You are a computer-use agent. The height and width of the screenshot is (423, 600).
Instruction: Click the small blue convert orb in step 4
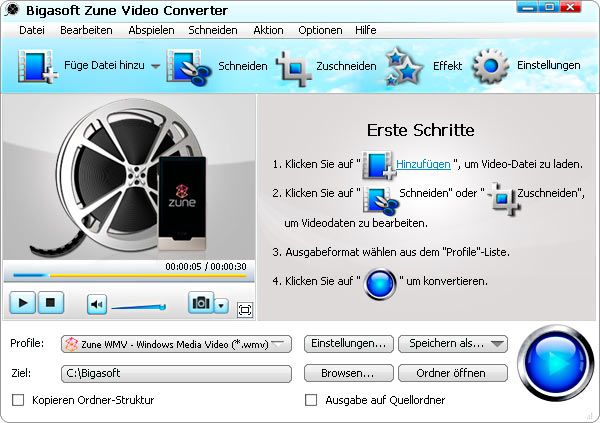pos(380,284)
